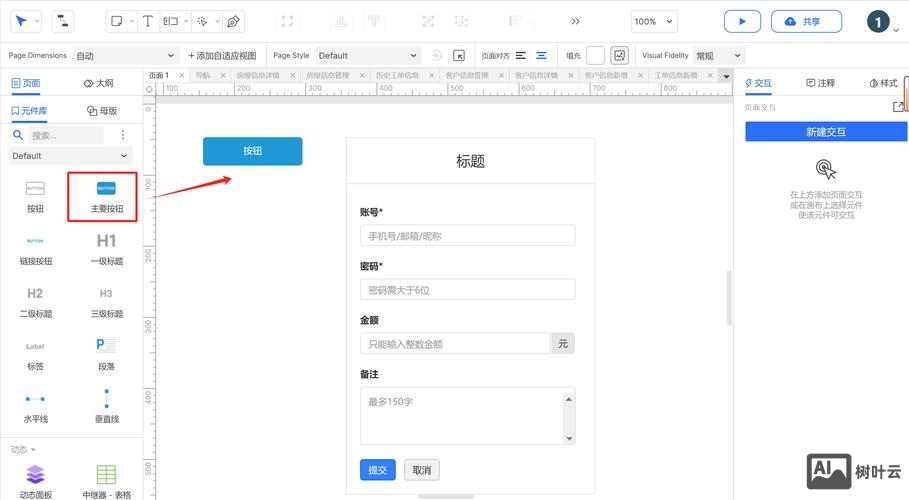The width and height of the screenshot is (909, 500).
Task: Activate the Text (T) tool
Action: (148, 21)
